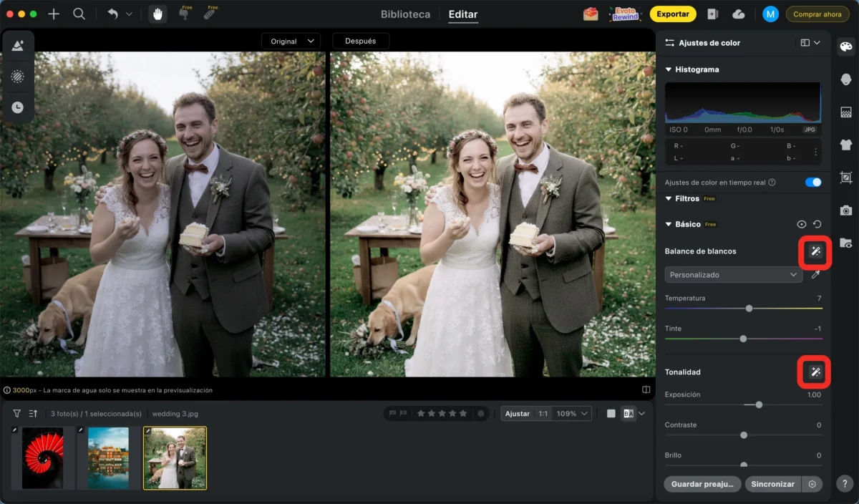This screenshot has width=859, height=504.
Task: Select the Hand pan tool
Action: coord(157,14)
